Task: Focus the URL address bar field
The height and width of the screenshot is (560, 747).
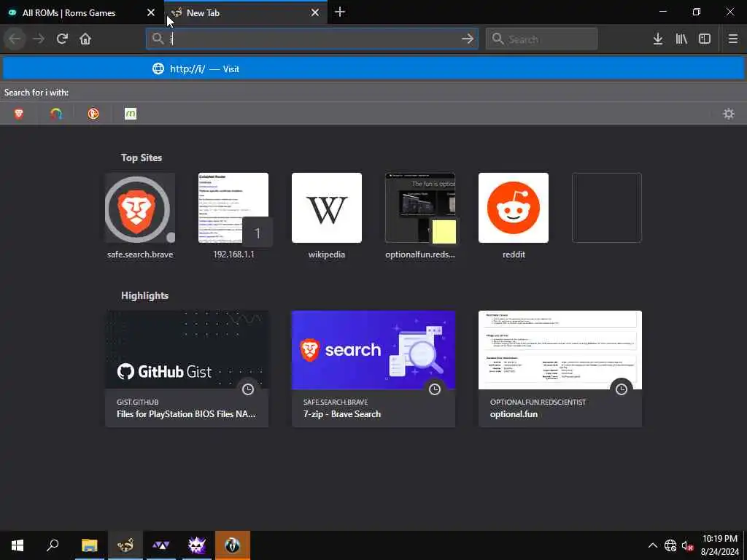Action: (x=312, y=39)
